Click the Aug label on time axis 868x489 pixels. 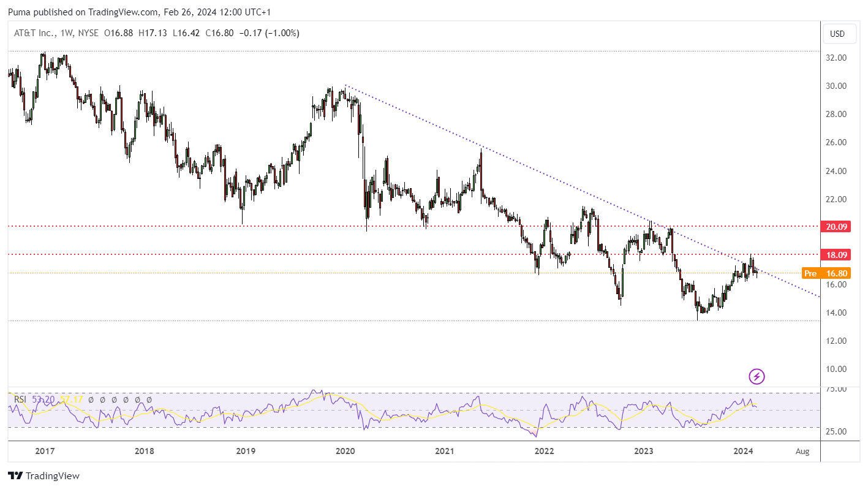click(x=802, y=451)
